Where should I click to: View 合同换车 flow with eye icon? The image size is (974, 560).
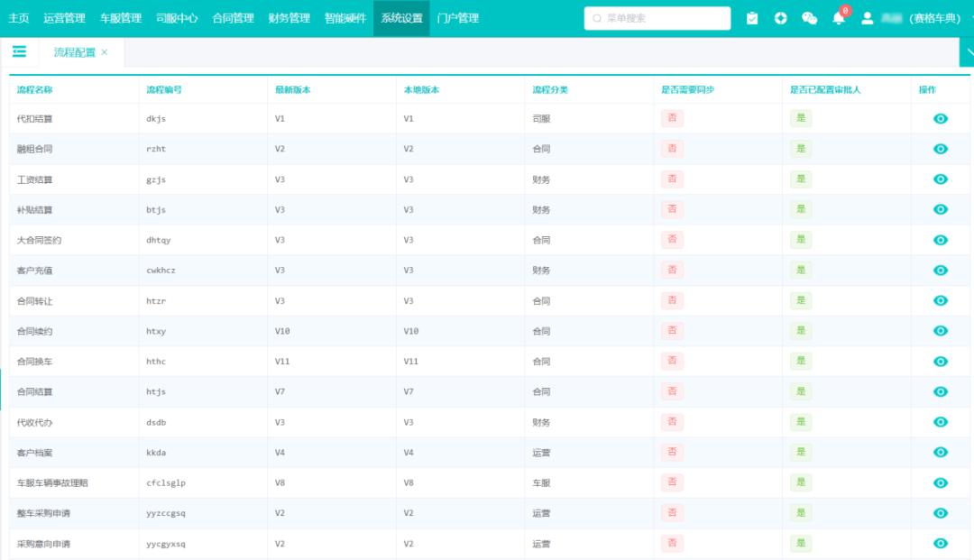pyautogui.click(x=941, y=362)
